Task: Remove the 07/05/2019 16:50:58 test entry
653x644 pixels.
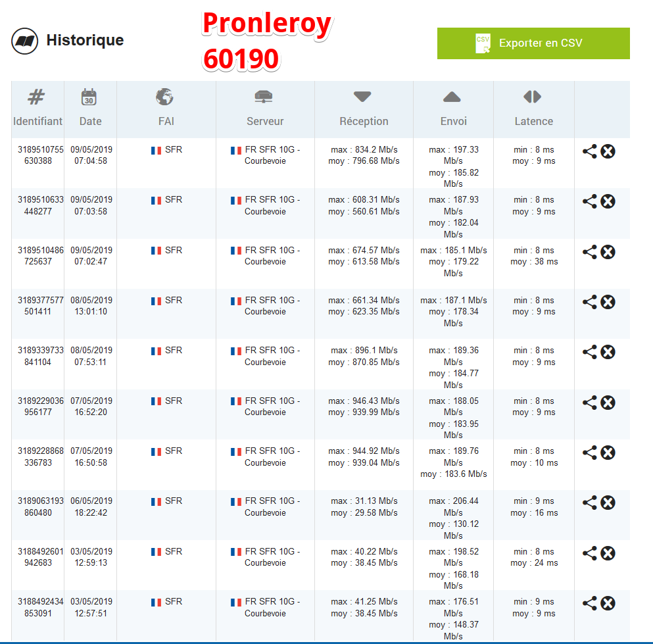Action: [608, 453]
